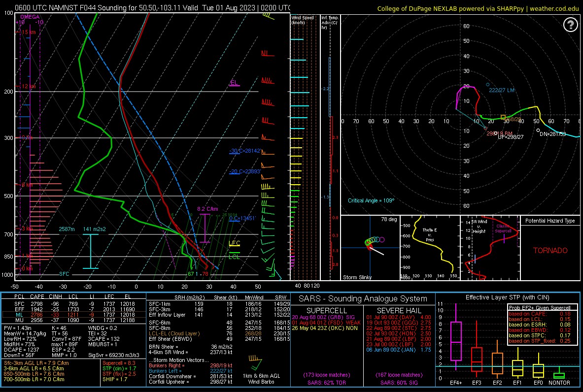Click the help question mark icon
Viewport: 583px width, 392px height.
click(x=570, y=25)
